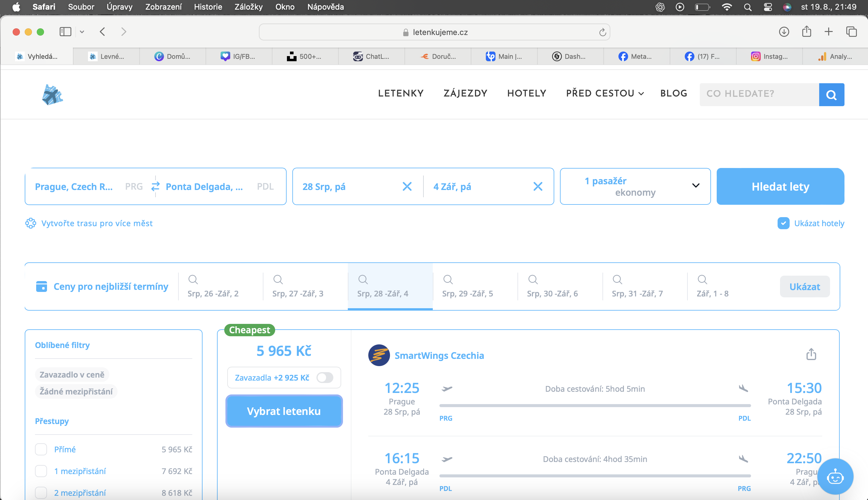Open Wi-Fi menu in menu bar

tap(727, 7)
